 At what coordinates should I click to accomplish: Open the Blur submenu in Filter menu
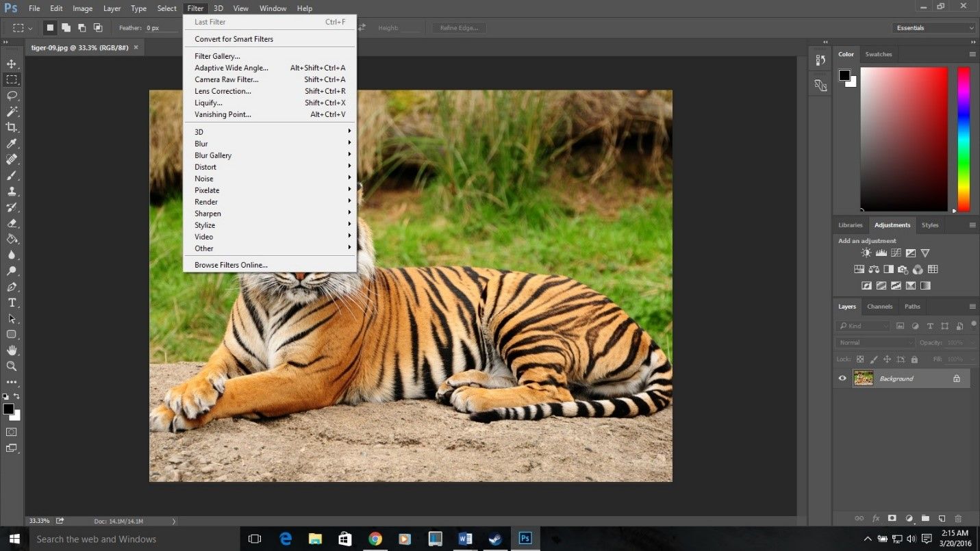[x=201, y=144]
